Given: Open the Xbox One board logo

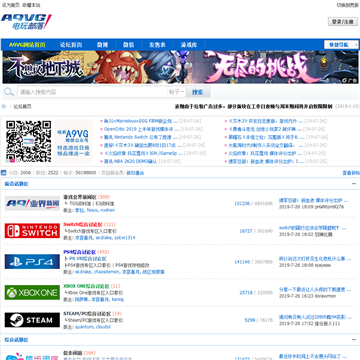Looking at the screenshot, I should [32, 292].
